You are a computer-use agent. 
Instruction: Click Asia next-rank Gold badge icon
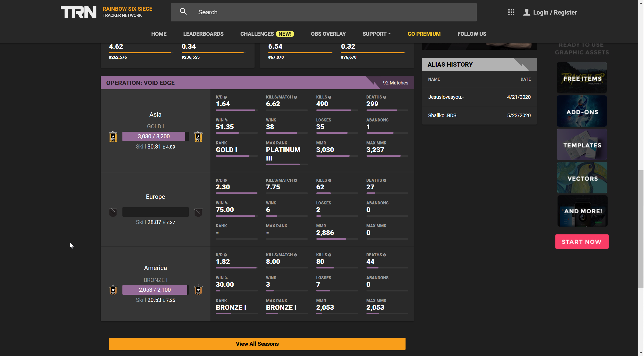pyautogui.click(x=198, y=137)
